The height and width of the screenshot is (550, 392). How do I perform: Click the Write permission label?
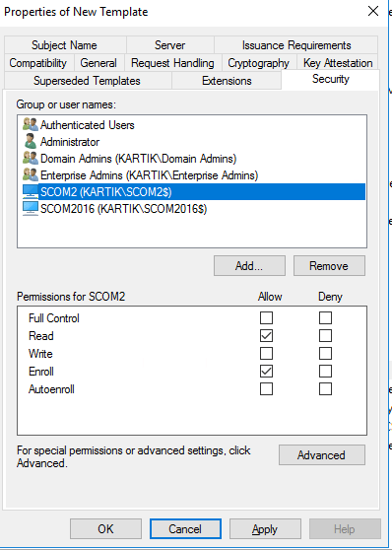tap(40, 354)
